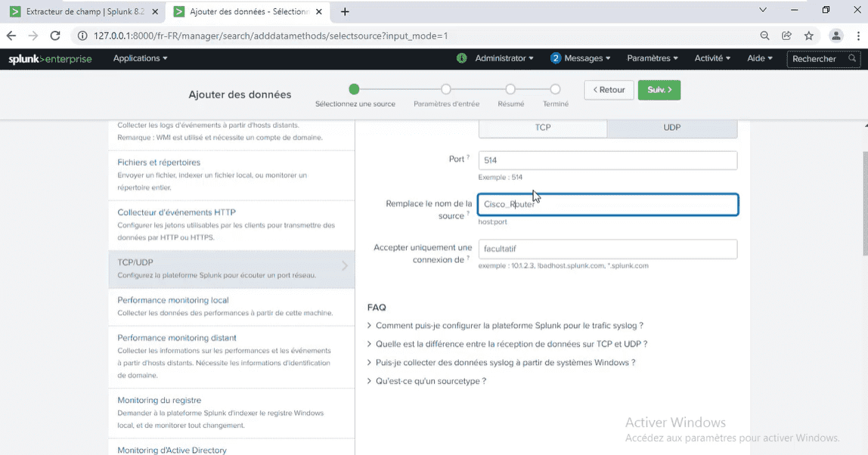This screenshot has height=455, width=868.
Task: Go back with browser back arrow
Action: click(x=11, y=36)
